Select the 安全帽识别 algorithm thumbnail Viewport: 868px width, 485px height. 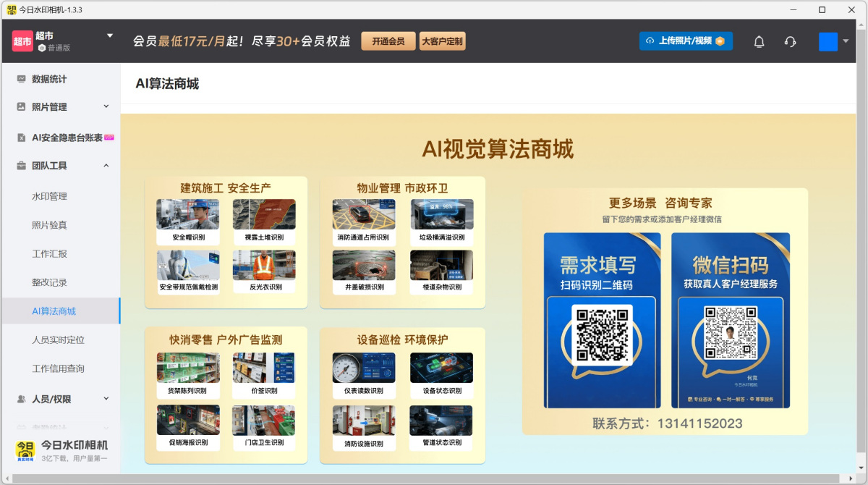(x=188, y=215)
